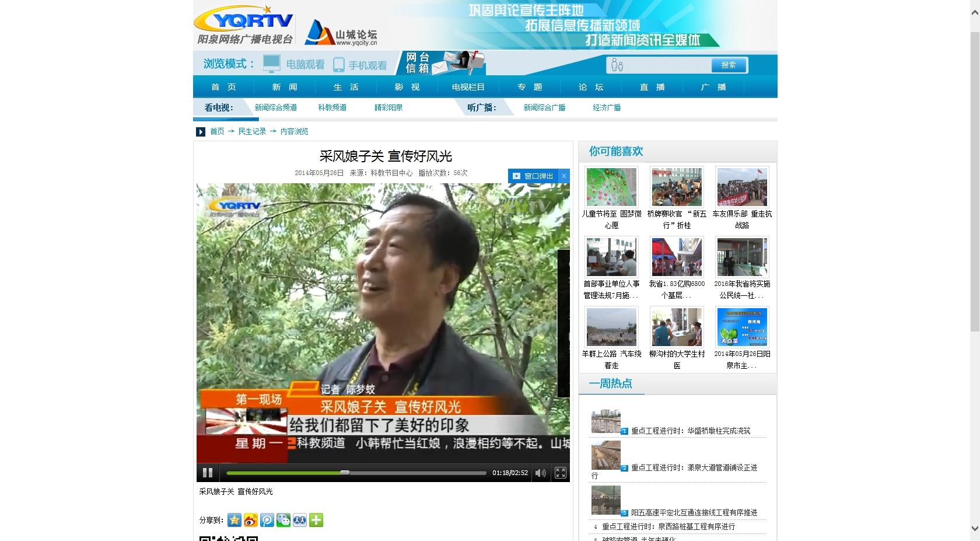Close the 窗口弹出 popup button

(564, 176)
